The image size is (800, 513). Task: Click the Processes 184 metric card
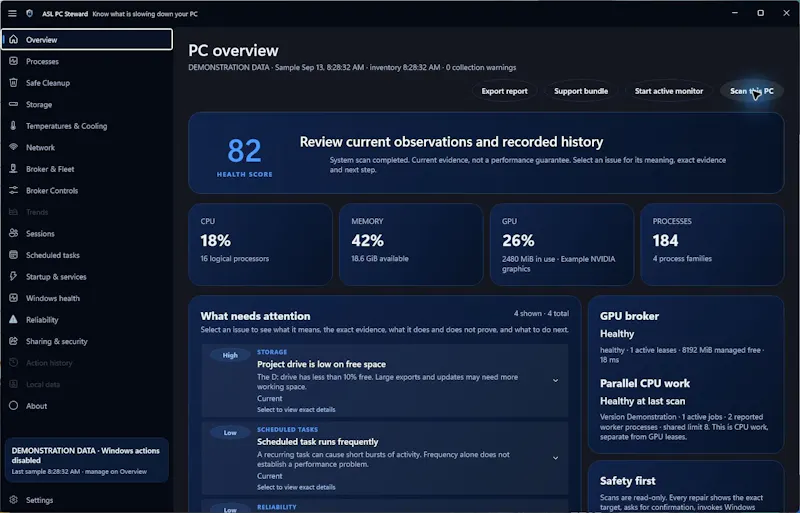712,245
